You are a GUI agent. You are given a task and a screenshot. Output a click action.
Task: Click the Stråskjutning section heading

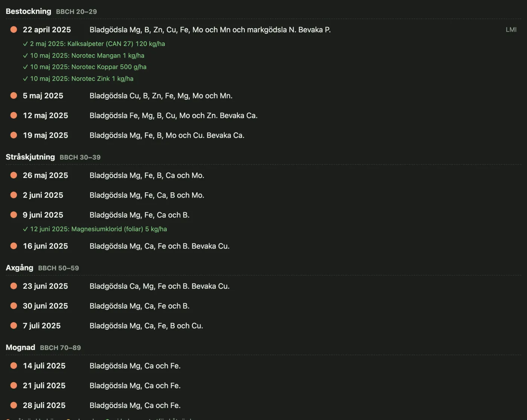(30, 157)
